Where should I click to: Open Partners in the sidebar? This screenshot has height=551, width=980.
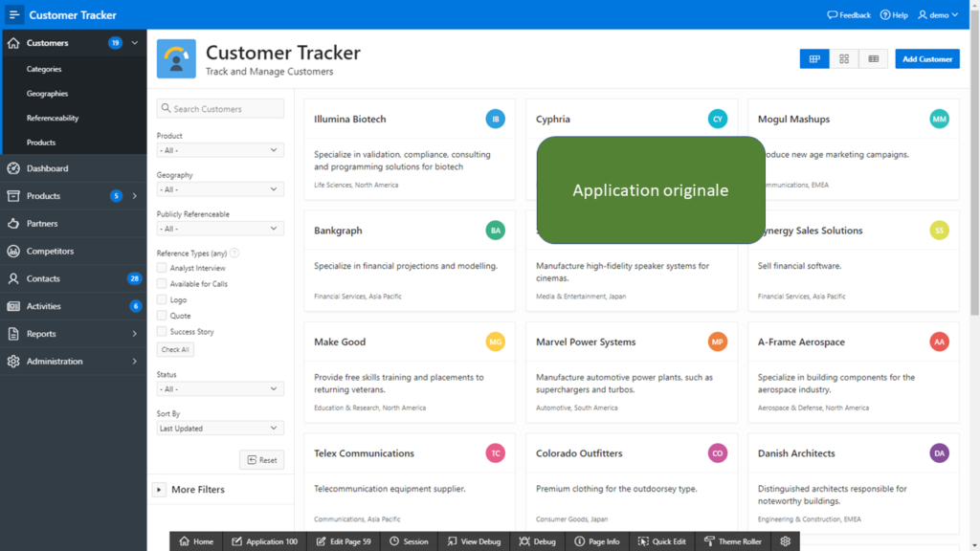[74, 223]
